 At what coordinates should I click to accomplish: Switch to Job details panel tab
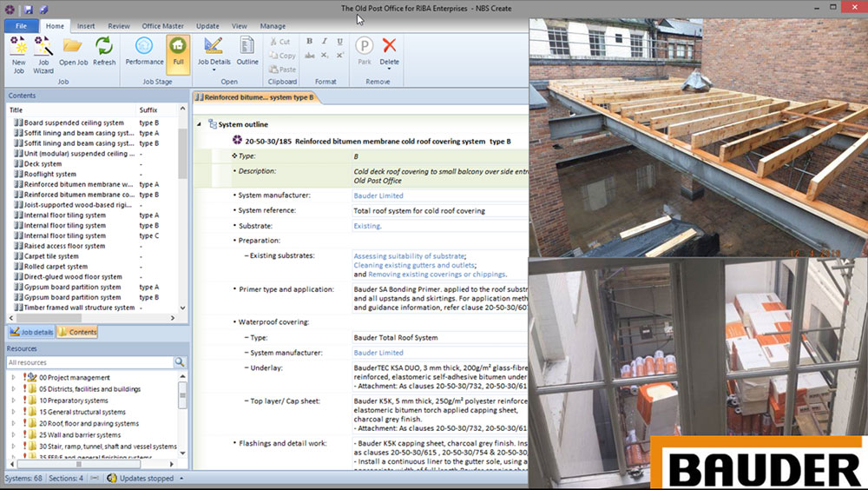coord(31,332)
